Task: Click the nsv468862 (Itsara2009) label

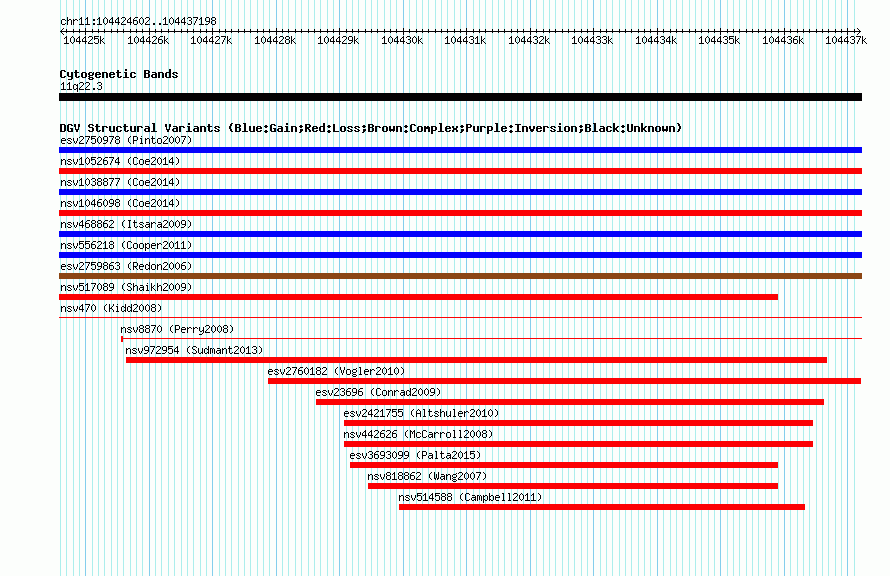Action: tap(126, 224)
